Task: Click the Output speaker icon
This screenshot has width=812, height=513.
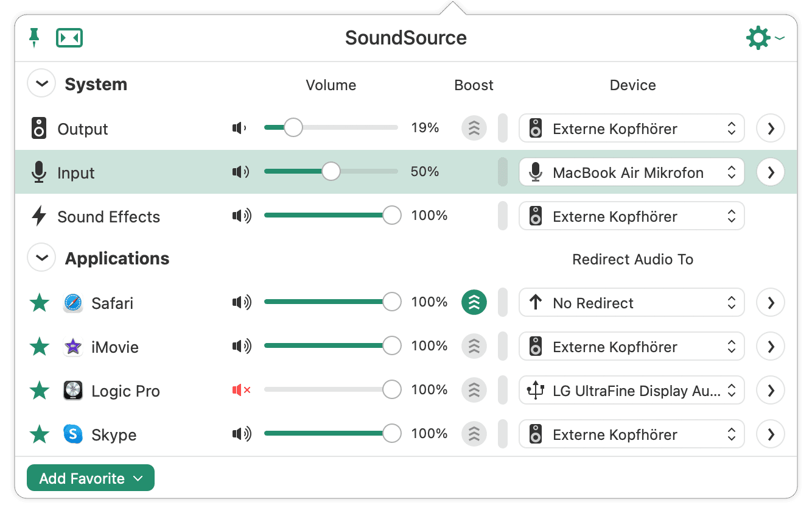Action: (x=39, y=129)
